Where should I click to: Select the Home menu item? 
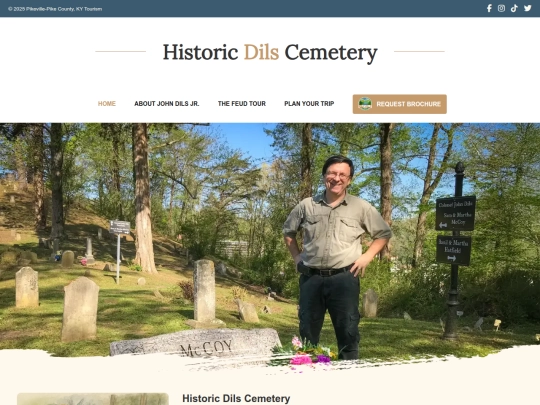click(x=107, y=104)
